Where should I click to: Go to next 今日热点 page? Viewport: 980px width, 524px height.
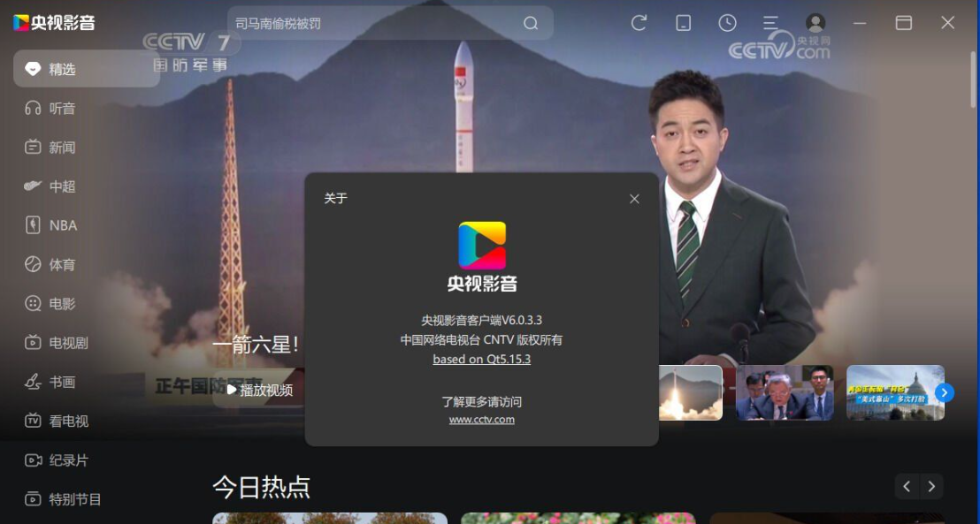pyautogui.click(x=931, y=486)
